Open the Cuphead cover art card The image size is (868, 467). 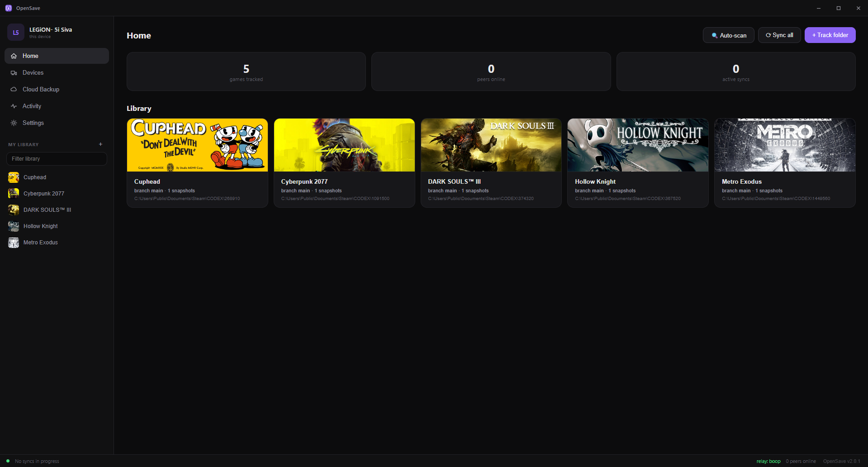click(x=197, y=145)
